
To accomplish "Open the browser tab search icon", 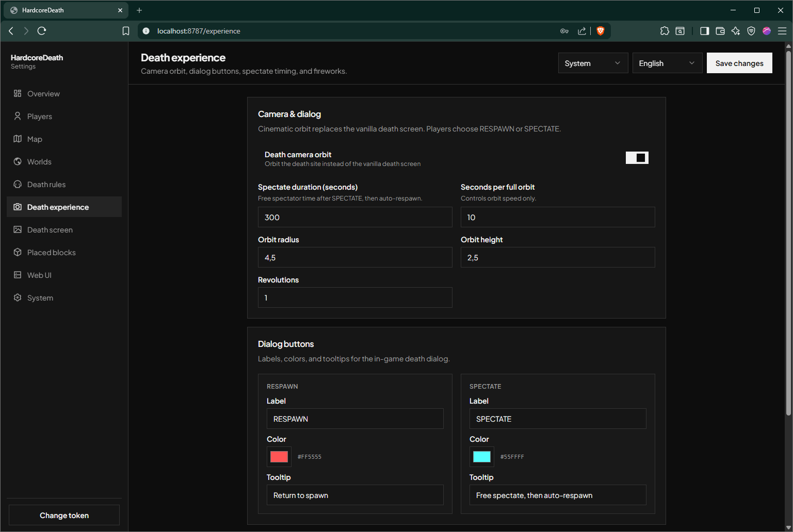I will tap(680, 31).
